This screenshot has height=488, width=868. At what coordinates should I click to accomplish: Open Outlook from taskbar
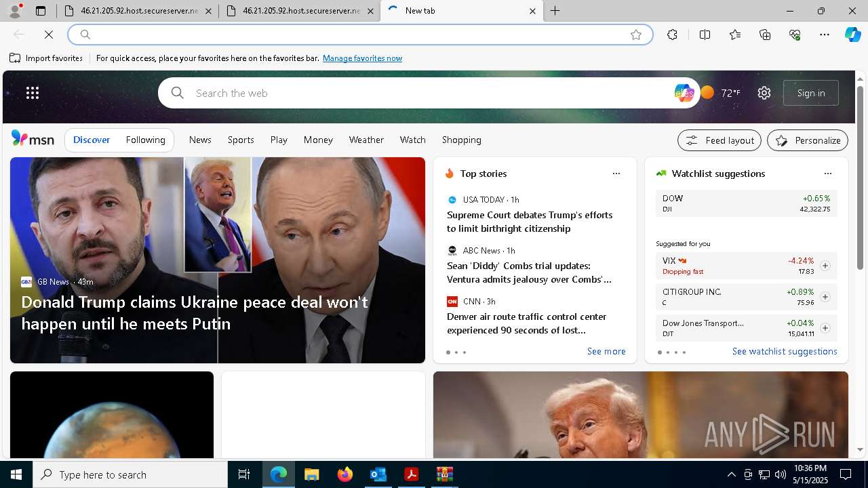[378, 474]
